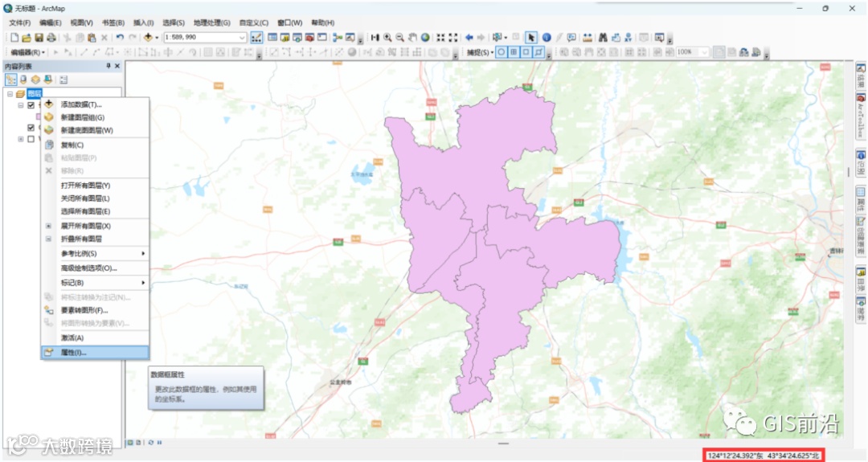The width and height of the screenshot is (868, 462).
Task: Uncheck the second layer visibility checkbox
Action: [31, 128]
